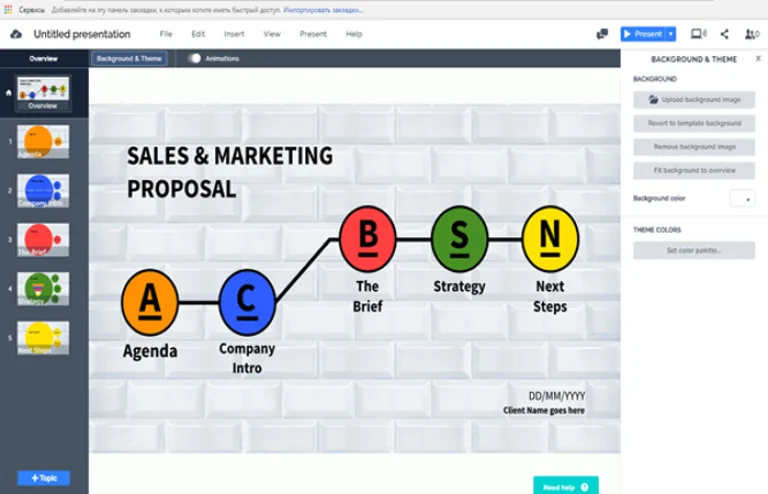Click the Company Intro label
This screenshot has height=494, width=768.
tap(247, 358)
